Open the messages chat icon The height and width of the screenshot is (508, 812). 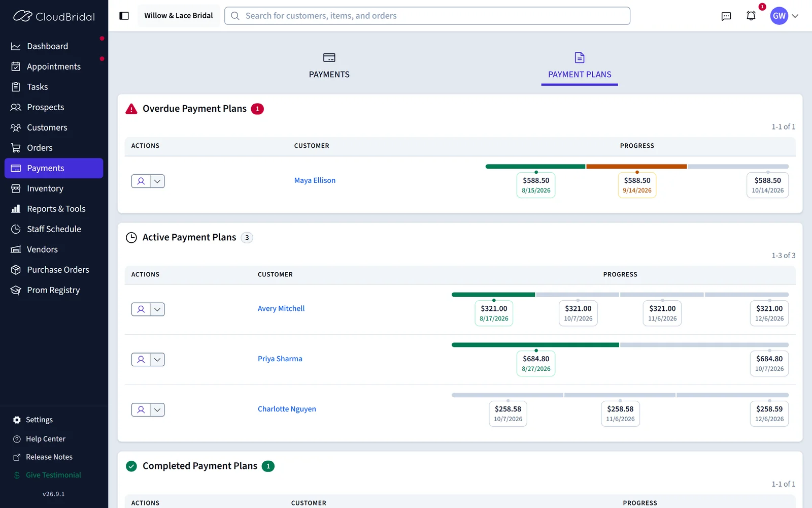click(x=726, y=16)
